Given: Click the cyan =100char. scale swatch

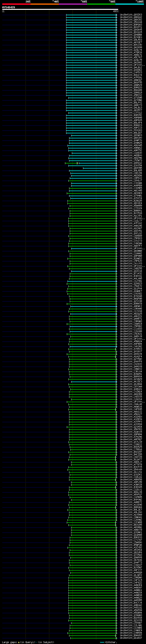Looking at the screenshot, I should click(x=102, y=642).
